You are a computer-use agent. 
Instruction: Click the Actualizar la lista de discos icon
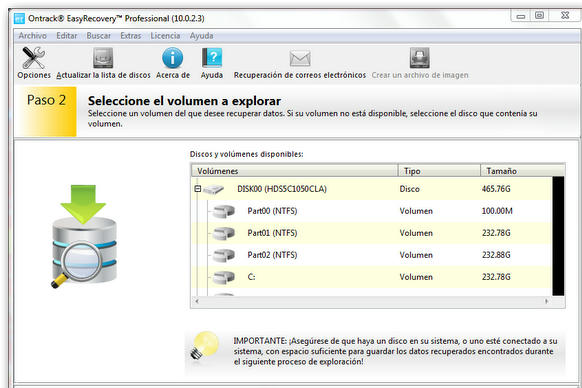pyautogui.click(x=103, y=58)
